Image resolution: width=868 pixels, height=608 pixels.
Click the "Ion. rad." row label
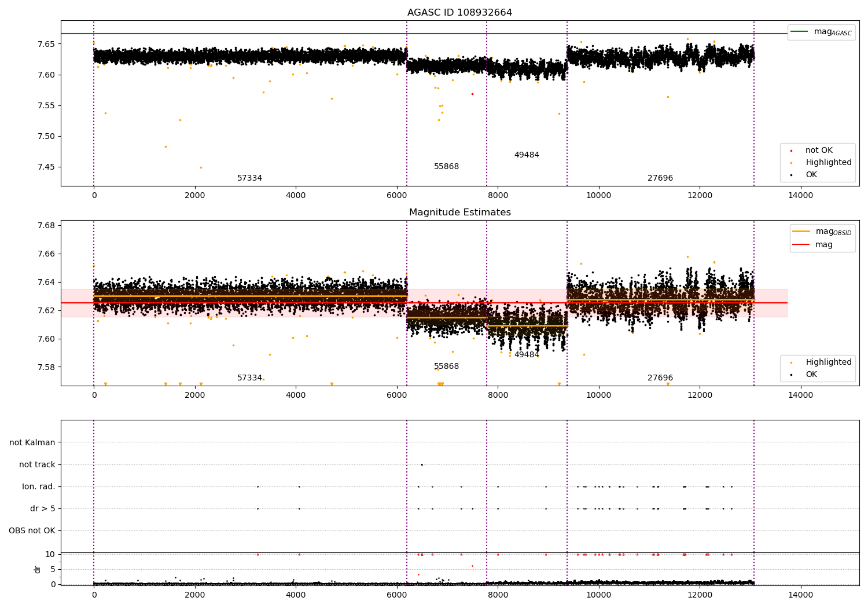click(x=39, y=487)
